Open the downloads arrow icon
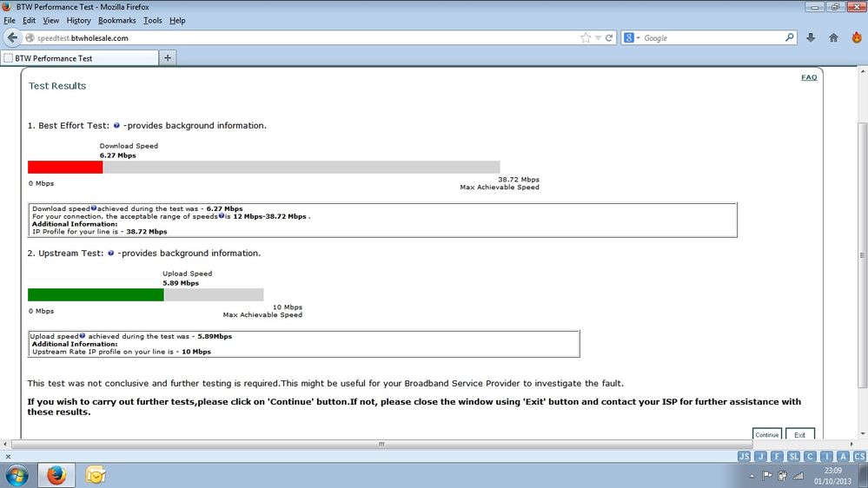868x488 pixels. pyautogui.click(x=811, y=37)
